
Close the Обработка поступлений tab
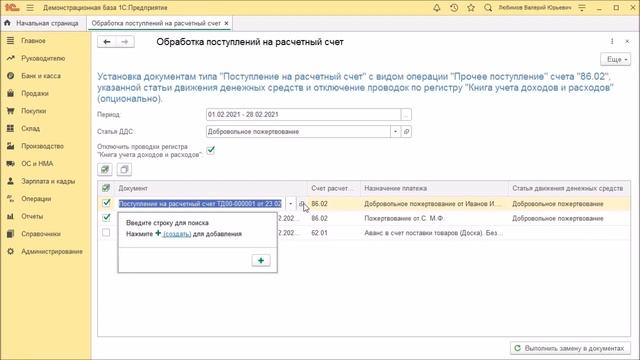click(x=227, y=23)
